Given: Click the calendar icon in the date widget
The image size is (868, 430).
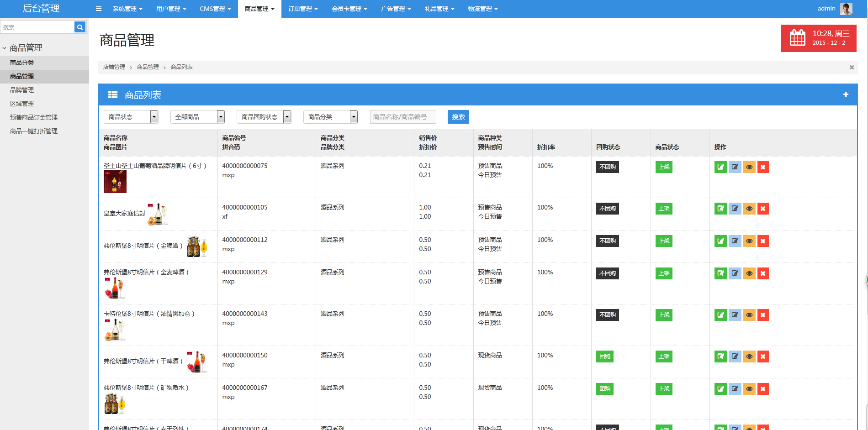Looking at the screenshot, I should [797, 38].
